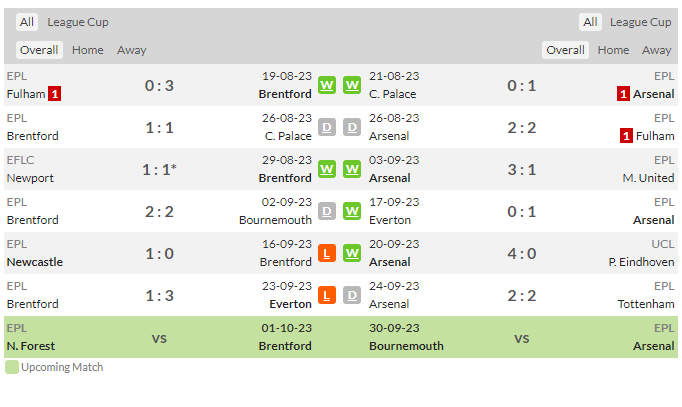Screen dimensions: 682x407
Task: Select the left-side League Cup filter
Action: 78,22
